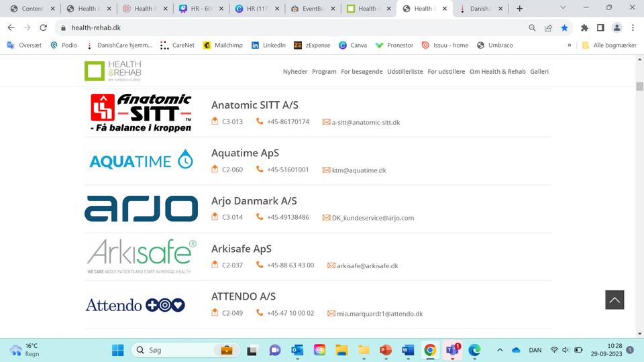
Task: Email arkisafe@arkisafe.dk
Action: click(367, 266)
